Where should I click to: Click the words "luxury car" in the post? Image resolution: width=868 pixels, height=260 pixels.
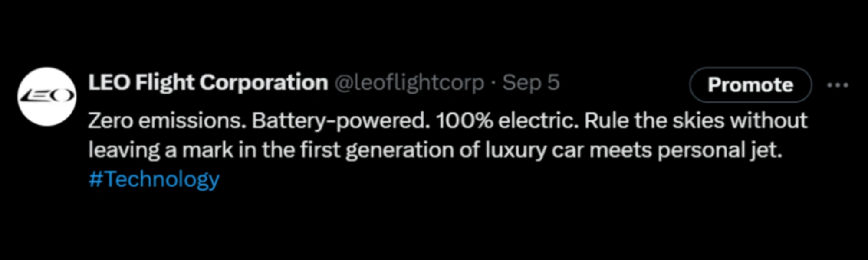tap(534, 150)
